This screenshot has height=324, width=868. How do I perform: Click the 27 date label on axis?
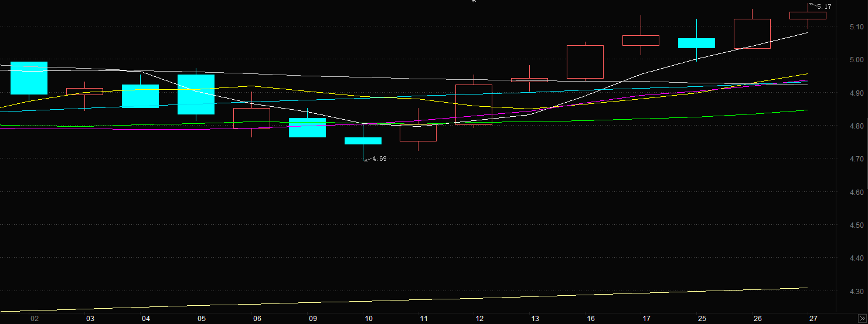pyautogui.click(x=813, y=319)
